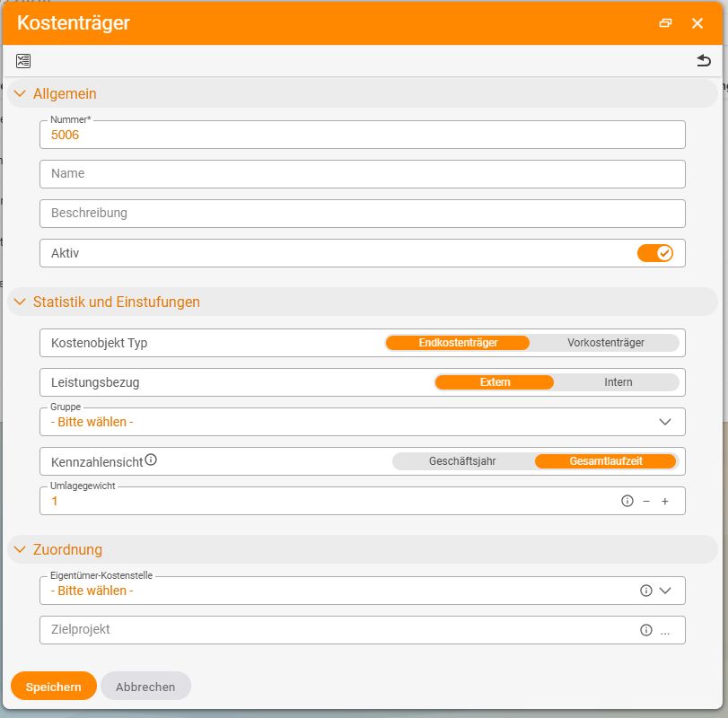728x718 pixels.
Task: Restore the Kostenträger dialog window size
Action: click(x=665, y=23)
